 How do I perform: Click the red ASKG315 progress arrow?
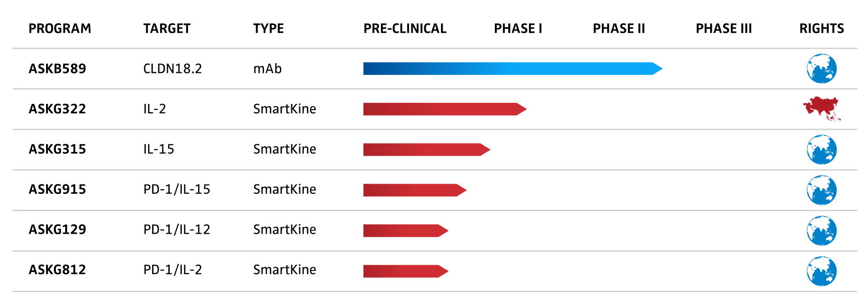[426, 149]
